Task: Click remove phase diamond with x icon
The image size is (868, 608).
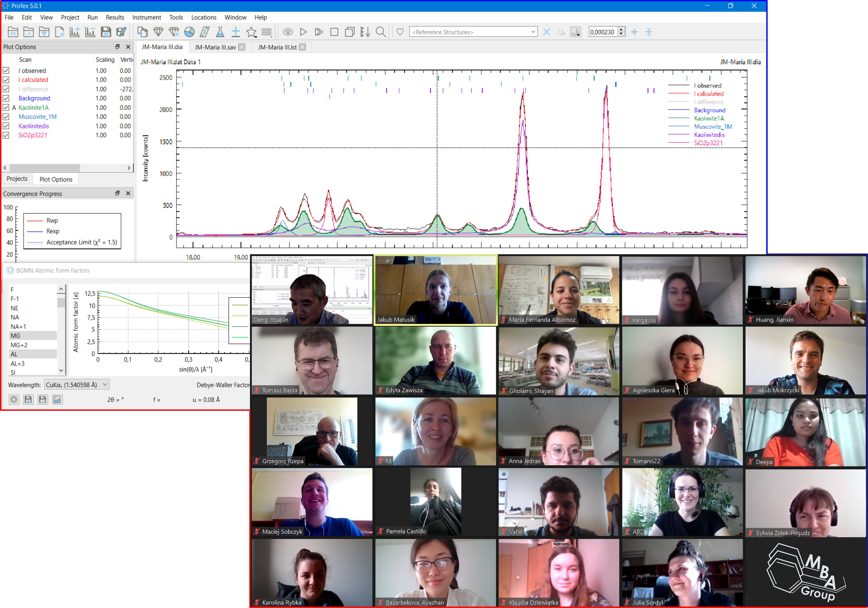Action: pyautogui.click(x=174, y=32)
